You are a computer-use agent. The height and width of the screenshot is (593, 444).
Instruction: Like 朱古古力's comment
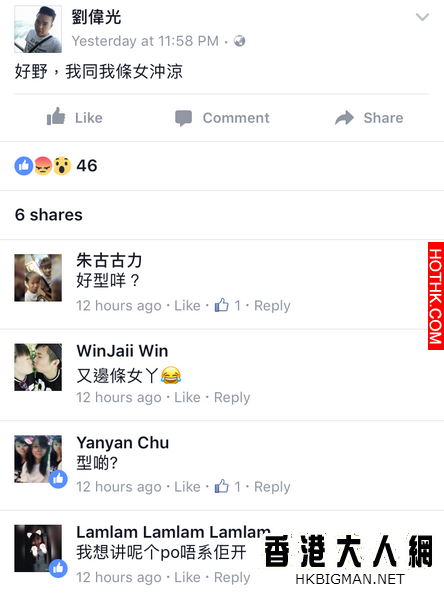[x=187, y=306]
